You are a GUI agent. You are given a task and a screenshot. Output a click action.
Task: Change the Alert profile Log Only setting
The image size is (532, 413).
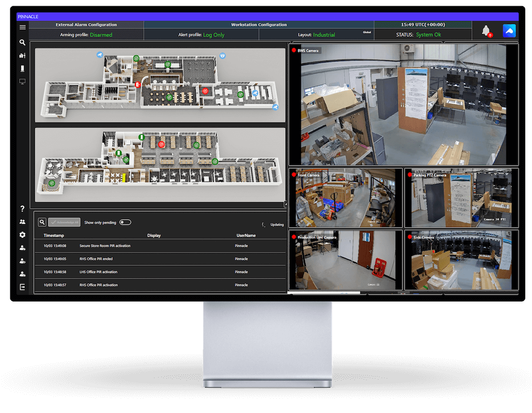pyautogui.click(x=213, y=35)
